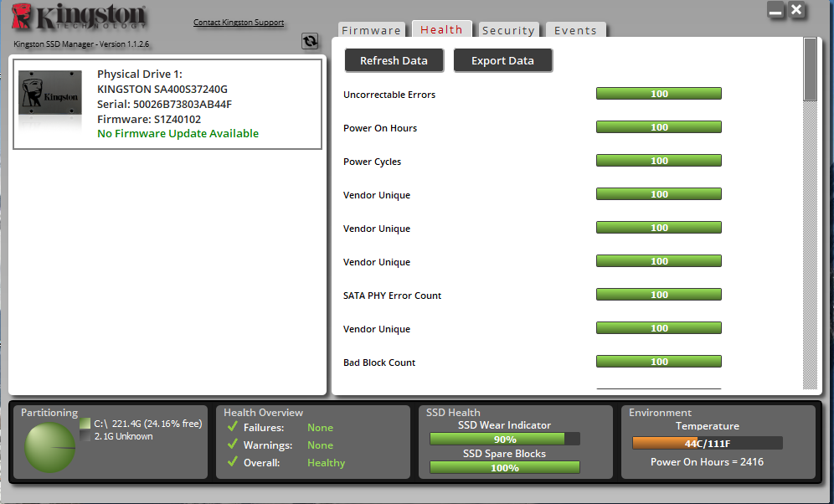Image resolution: width=834 pixels, height=504 pixels.
Task: Click the SSD Spare Blocks 100% bar
Action: (505, 468)
